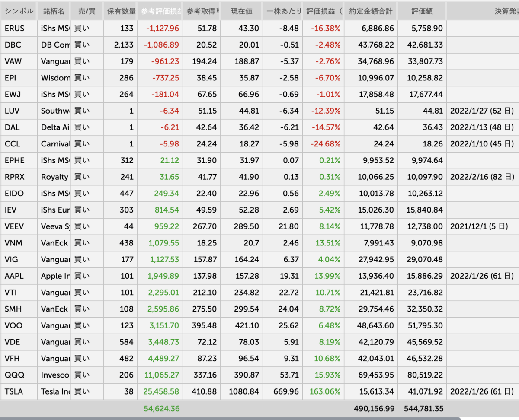Select the EIDO ticker cell
Screen dimensions: 519x420
pyautogui.click(x=19, y=193)
